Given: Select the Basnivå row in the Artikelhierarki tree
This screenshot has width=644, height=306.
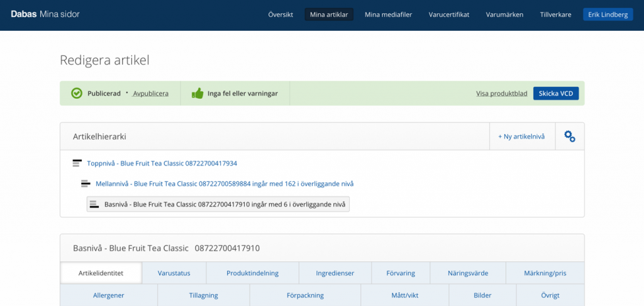Looking at the screenshot, I should point(218,204).
